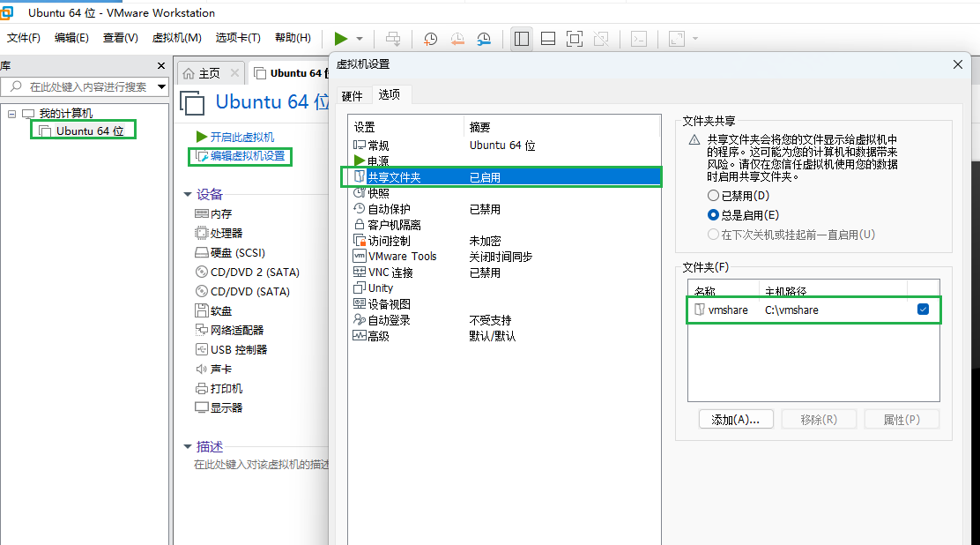The image size is (980, 545).
Task: Close the 主页 tab
Action: (235, 73)
